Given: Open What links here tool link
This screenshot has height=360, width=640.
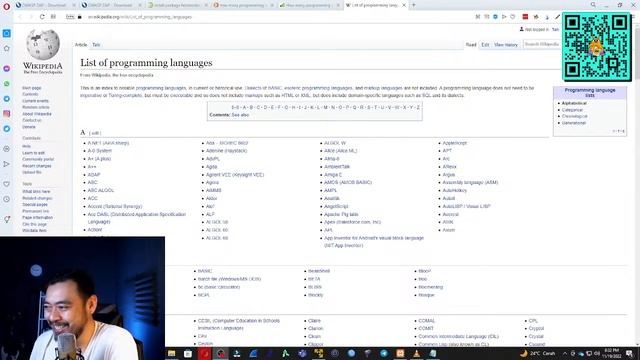Looking at the screenshot, I should tap(36, 191).
